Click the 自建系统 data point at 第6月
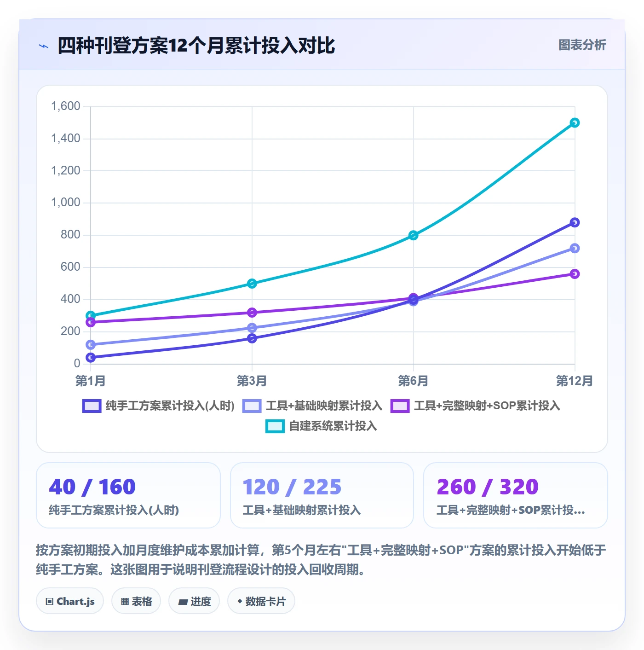Screen dimensions: 644x650 click(413, 235)
